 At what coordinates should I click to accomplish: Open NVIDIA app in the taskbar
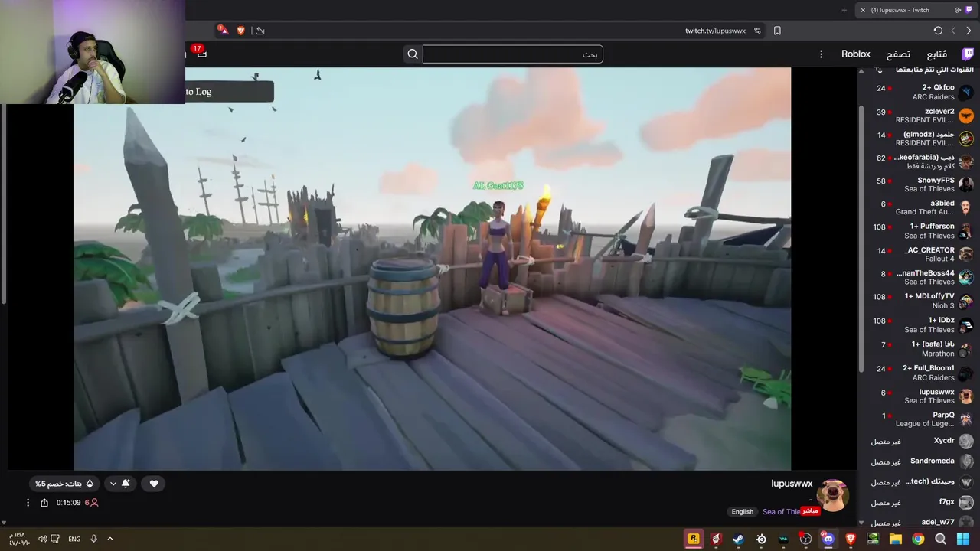tap(873, 539)
